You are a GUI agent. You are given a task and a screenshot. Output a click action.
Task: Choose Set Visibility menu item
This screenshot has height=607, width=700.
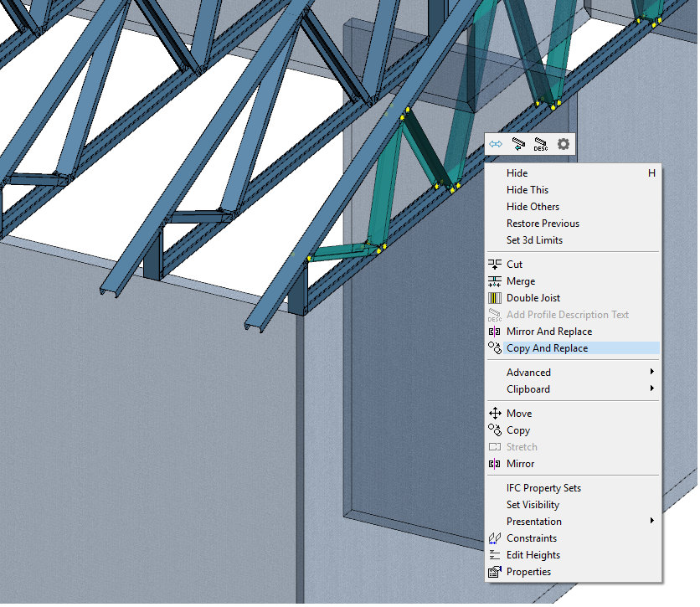point(533,505)
